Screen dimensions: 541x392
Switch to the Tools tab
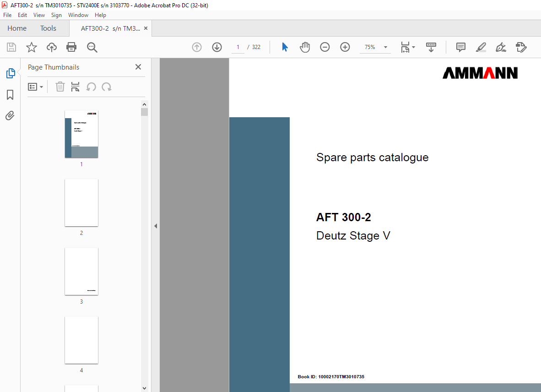click(48, 28)
